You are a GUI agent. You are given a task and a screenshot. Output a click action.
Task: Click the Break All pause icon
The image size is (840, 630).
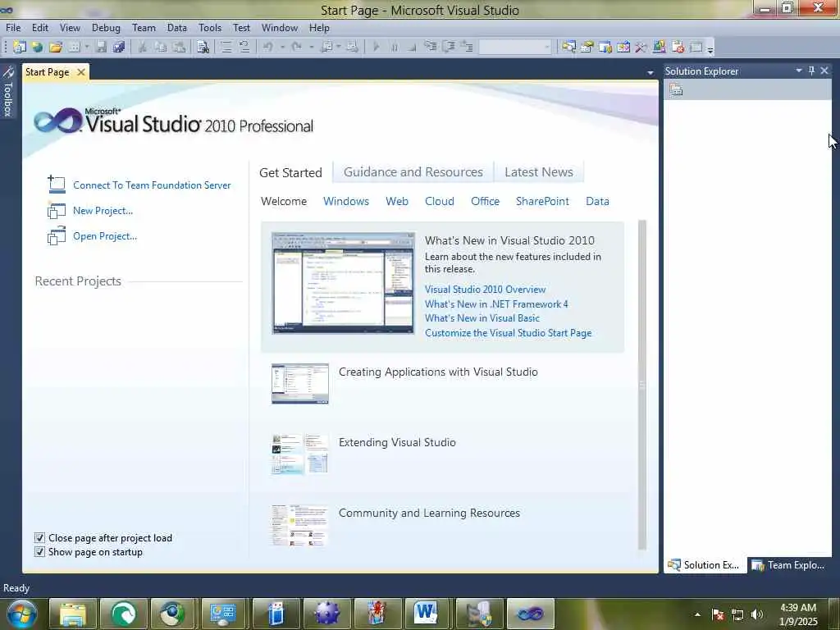(395, 47)
